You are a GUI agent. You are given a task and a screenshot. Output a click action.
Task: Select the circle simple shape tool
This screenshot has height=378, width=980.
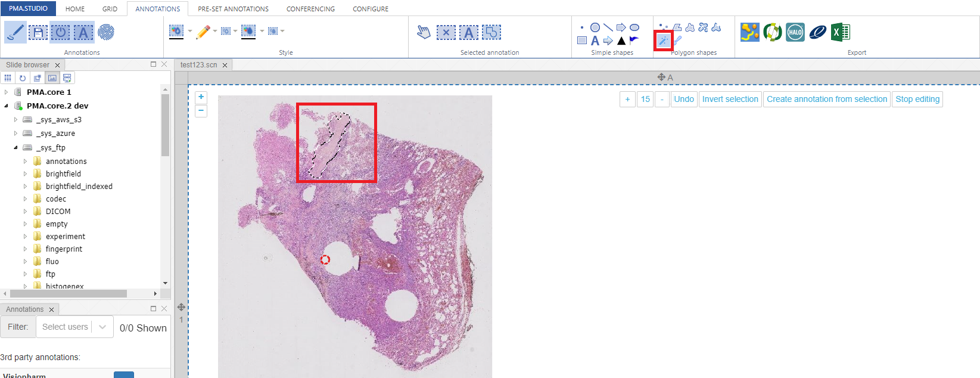pos(595,27)
